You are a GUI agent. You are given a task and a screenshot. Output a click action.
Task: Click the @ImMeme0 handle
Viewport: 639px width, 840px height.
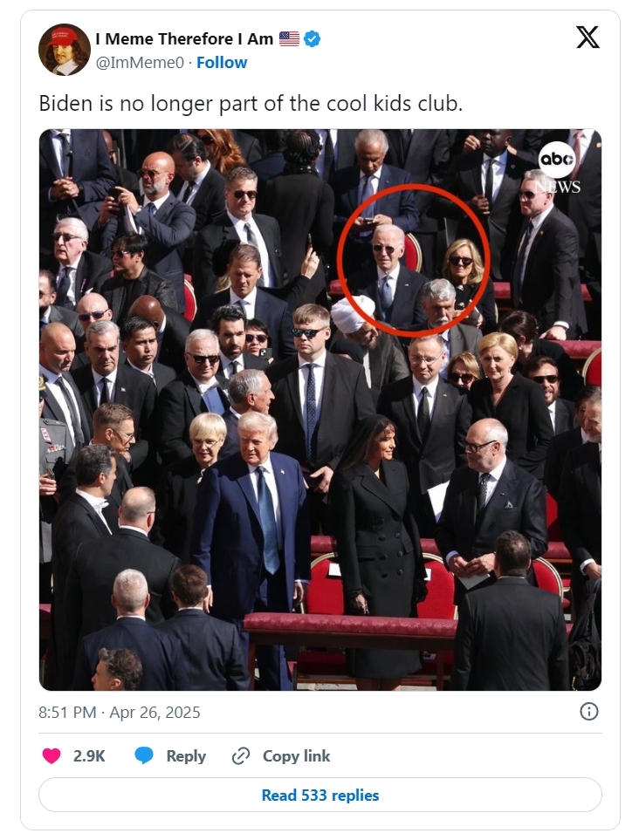pos(140,63)
